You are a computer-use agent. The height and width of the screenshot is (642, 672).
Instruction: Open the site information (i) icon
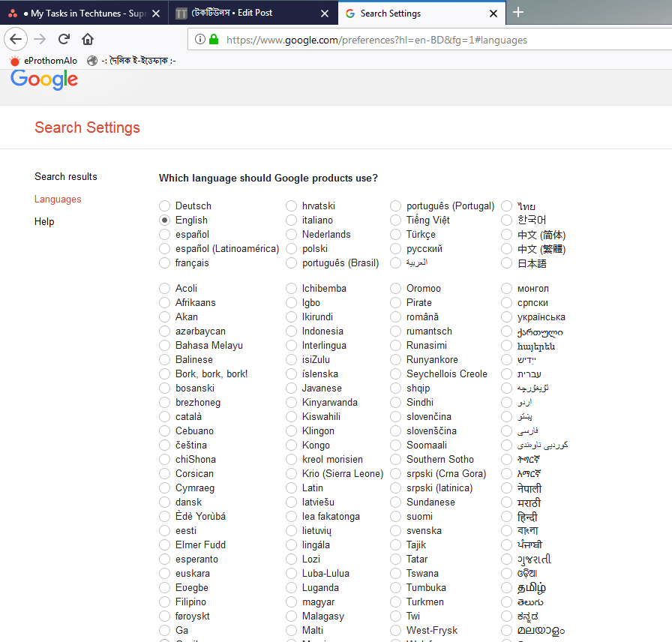point(200,40)
